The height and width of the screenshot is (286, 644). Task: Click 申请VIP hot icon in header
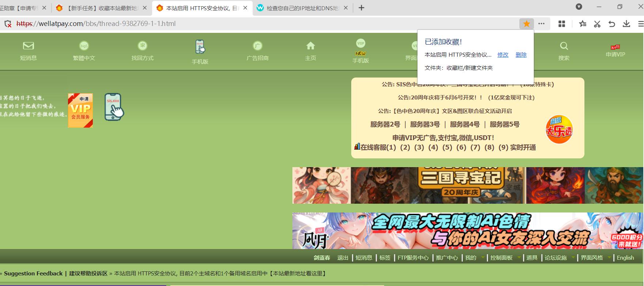coord(615,47)
